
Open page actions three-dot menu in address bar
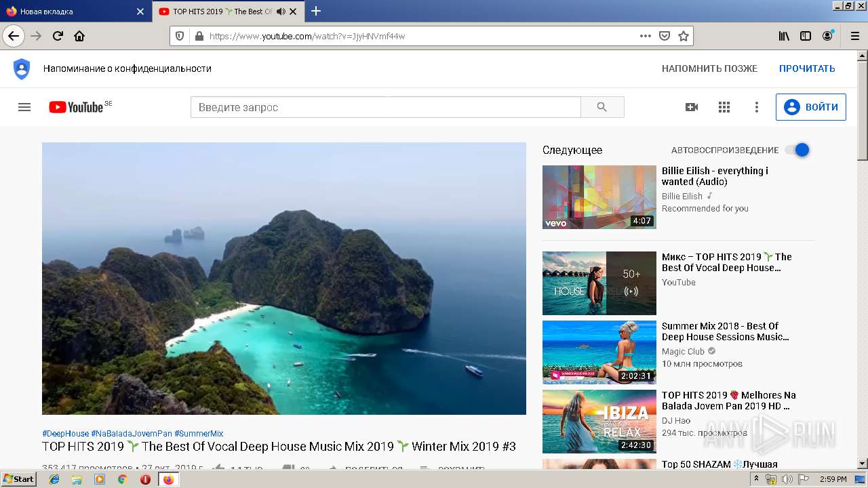646,36
